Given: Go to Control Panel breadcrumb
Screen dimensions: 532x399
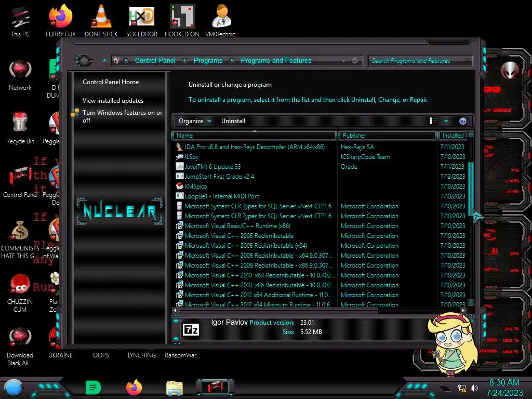Looking at the screenshot, I should pos(155,60).
